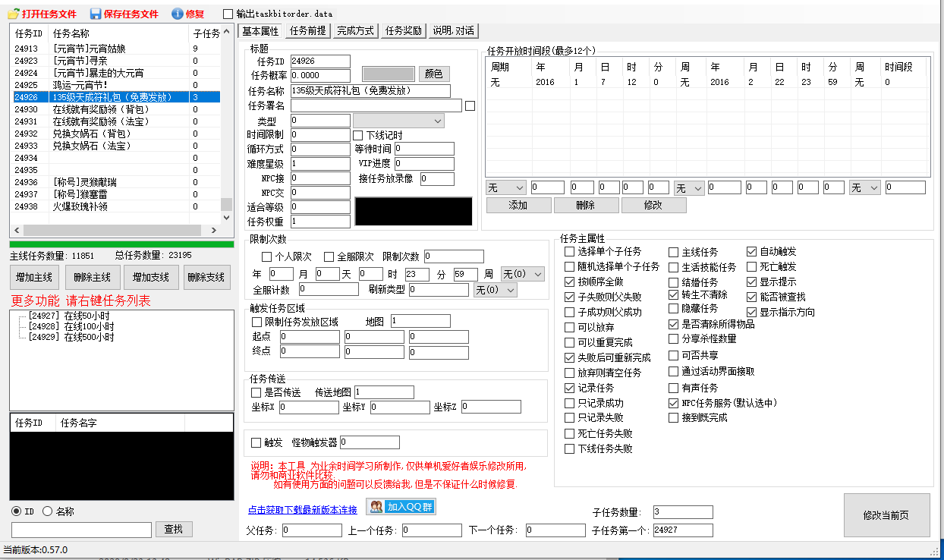The height and width of the screenshot is (560, 944).
Task: Click the 子任务数量 field
Action: point(683,512)
